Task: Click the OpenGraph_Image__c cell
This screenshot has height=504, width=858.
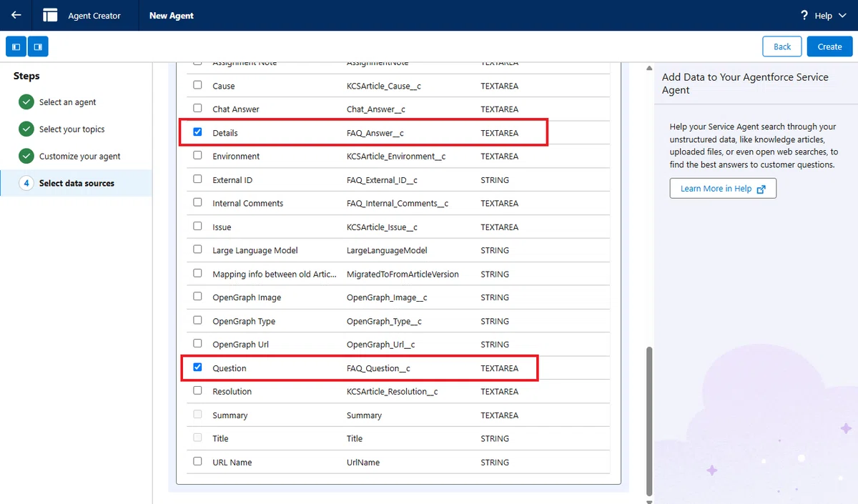Action: pos(387,298)
